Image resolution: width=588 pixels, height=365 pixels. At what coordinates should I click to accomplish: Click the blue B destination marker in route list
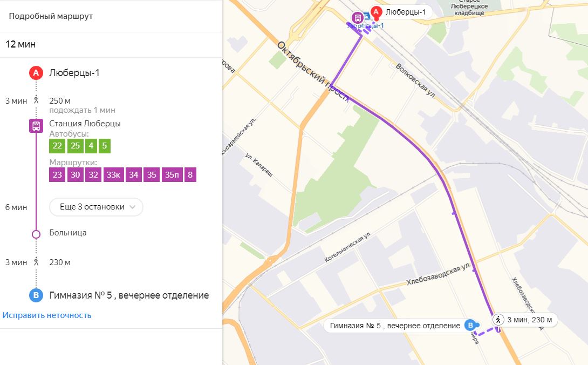coord(36,295)
